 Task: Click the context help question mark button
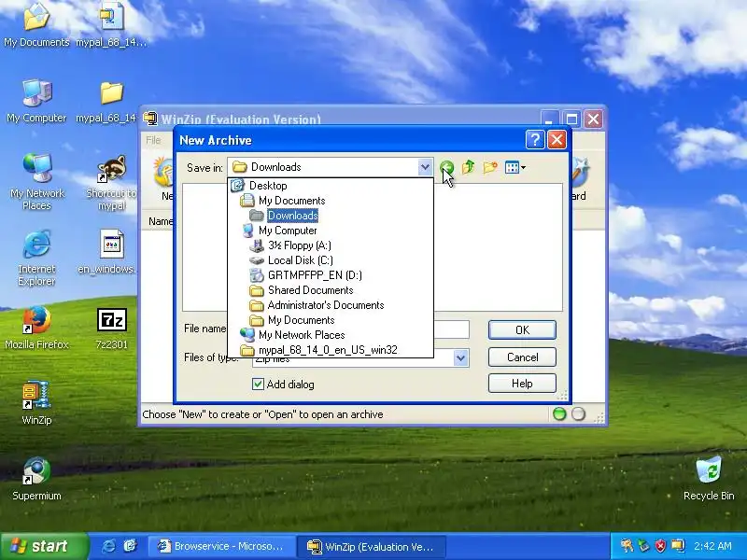click(534, 140)
